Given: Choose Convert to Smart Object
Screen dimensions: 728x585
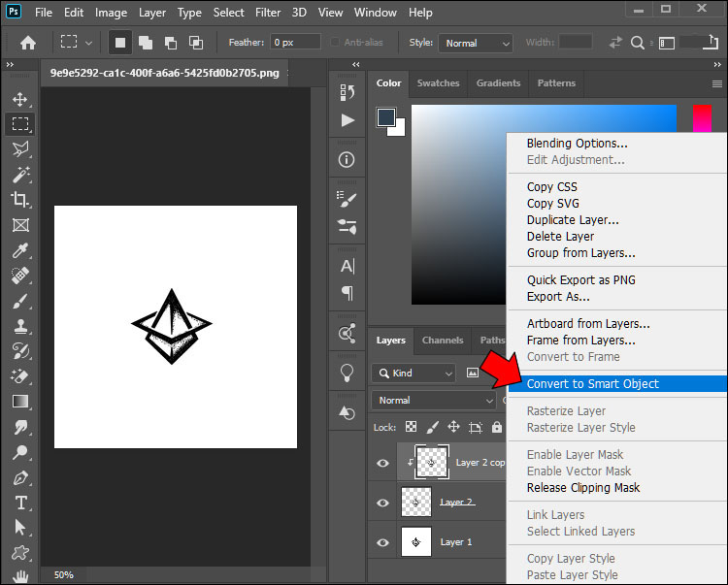Looking at the screenshot, I should (x=618, y=383).
